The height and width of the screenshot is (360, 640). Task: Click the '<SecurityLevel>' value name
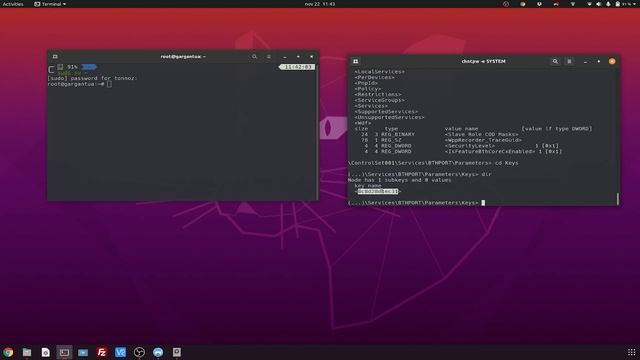coord(470,146)
